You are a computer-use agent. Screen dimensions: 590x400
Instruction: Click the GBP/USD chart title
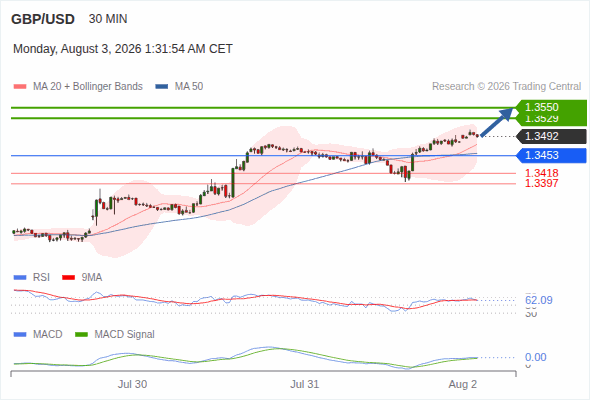(x=43, y=19)
